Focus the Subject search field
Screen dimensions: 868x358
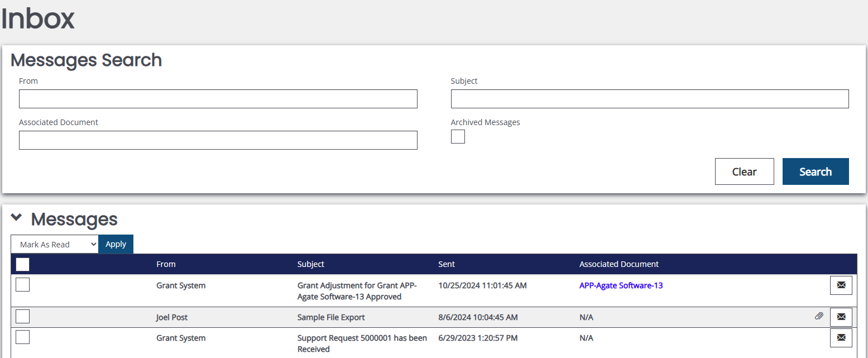pyautogui.click(x=650, y=99)
